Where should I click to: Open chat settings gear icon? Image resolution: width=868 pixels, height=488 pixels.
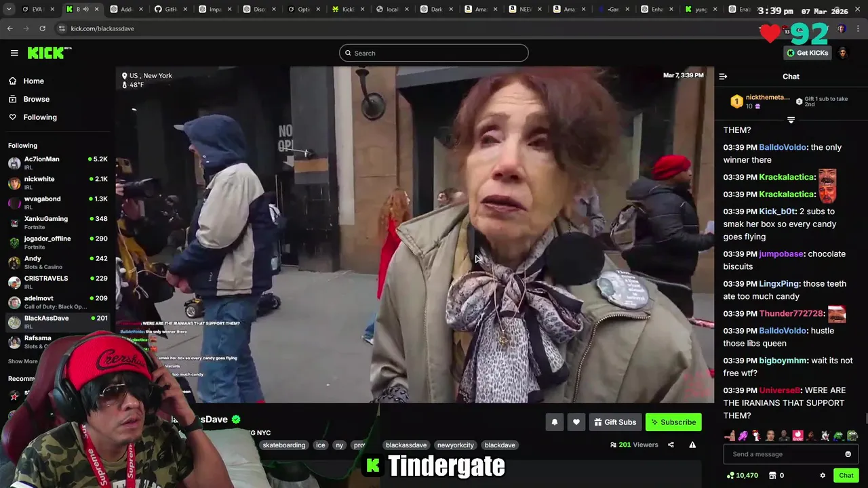pos(823,475)
